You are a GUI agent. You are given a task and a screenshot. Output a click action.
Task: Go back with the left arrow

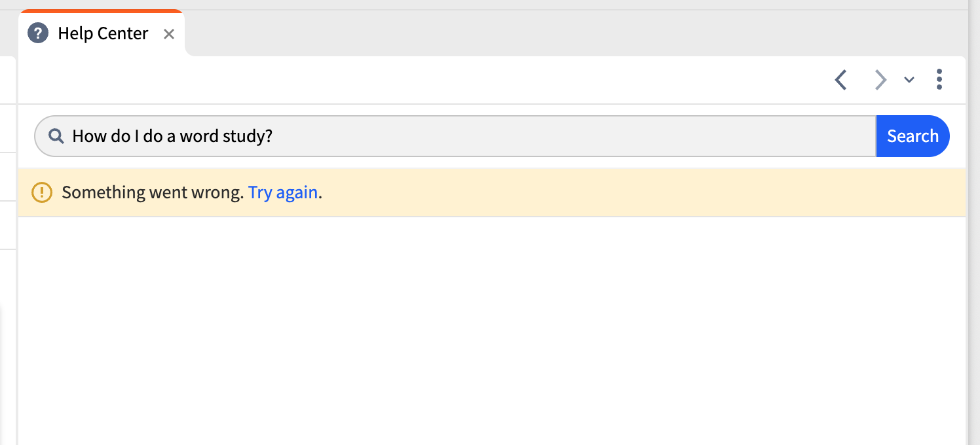pos(841,80)
